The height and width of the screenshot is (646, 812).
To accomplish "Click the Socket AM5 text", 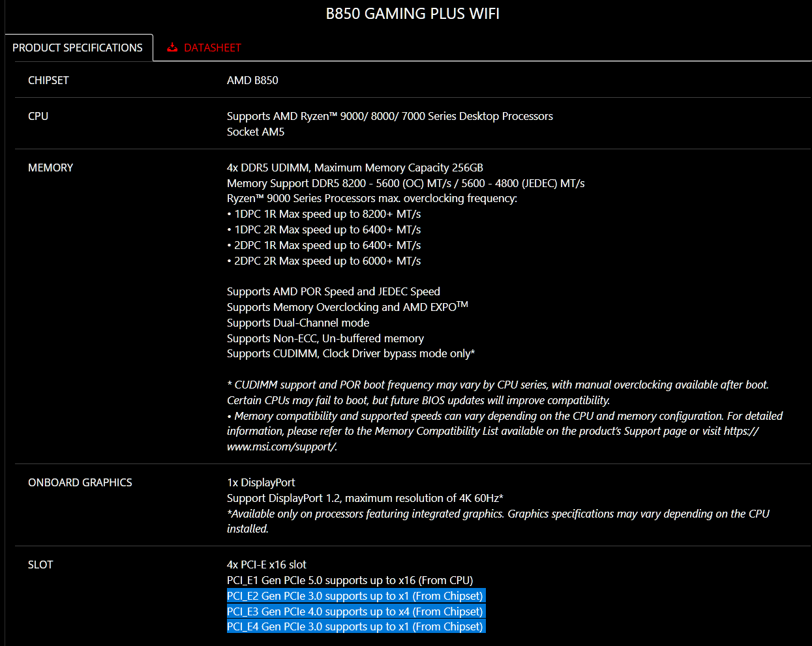I will point(256,132).
